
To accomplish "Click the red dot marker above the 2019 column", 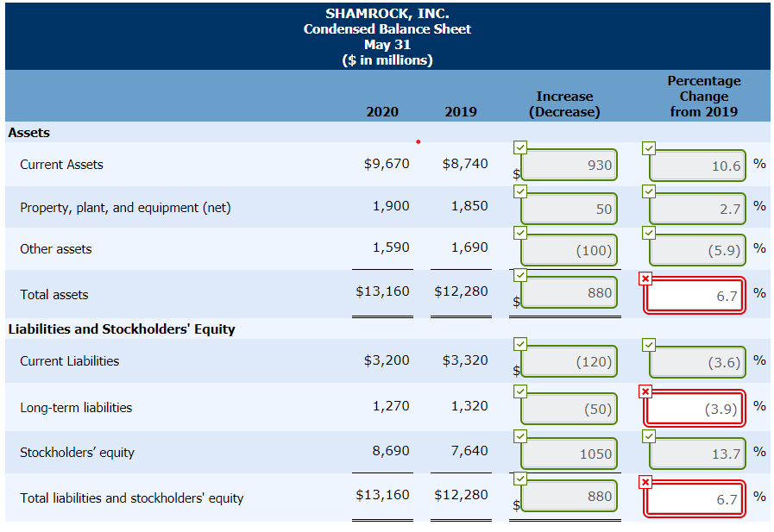I will (418, 141).
